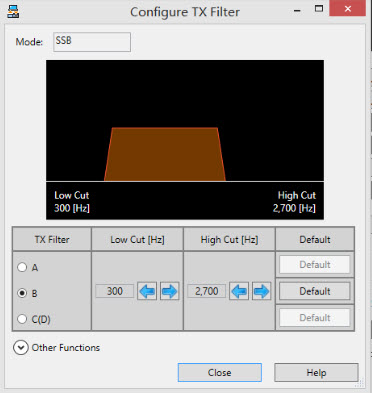Click the Low Cut value field 300
The height and width of the screenshot is (393, 372).
coord(115,291)
